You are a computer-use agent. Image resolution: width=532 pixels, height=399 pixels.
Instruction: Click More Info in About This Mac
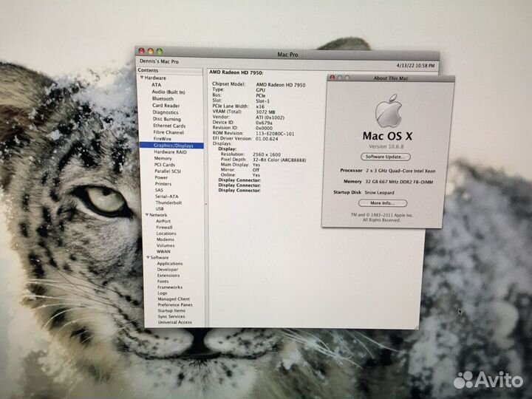[x=383, y=203]
